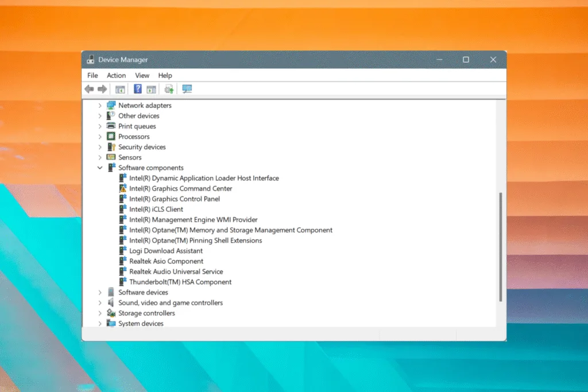Select Intel(R) Graphics Command Center entry
This screenshot has width=588, height=392.
coord(181,188)
